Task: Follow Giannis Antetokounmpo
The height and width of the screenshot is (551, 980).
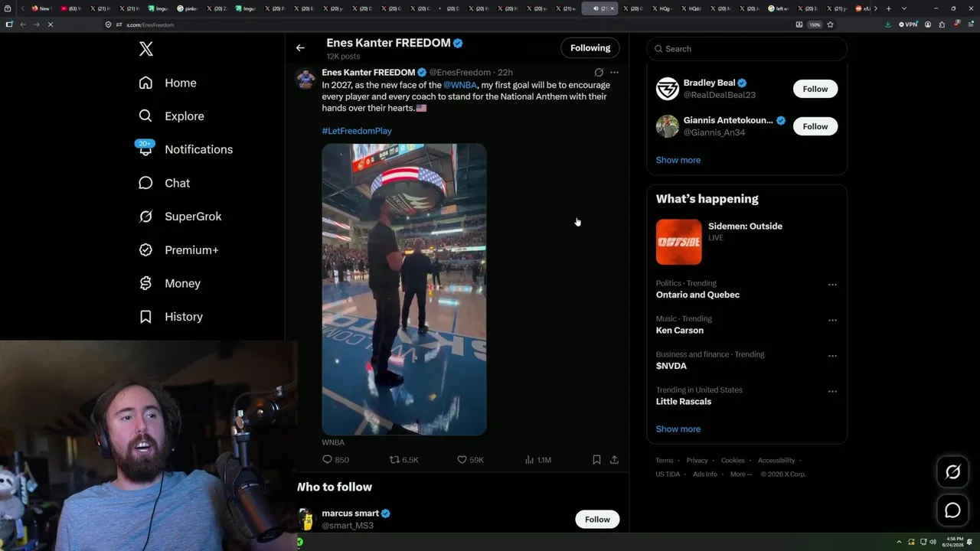Action: pyautogui.click(x=815, y=126)
